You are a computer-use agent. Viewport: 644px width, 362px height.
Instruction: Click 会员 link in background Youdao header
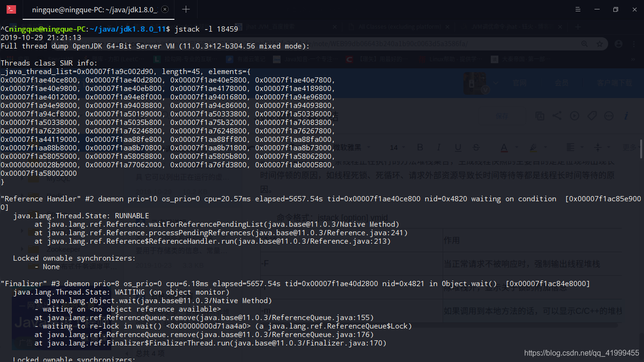[561, 83]
